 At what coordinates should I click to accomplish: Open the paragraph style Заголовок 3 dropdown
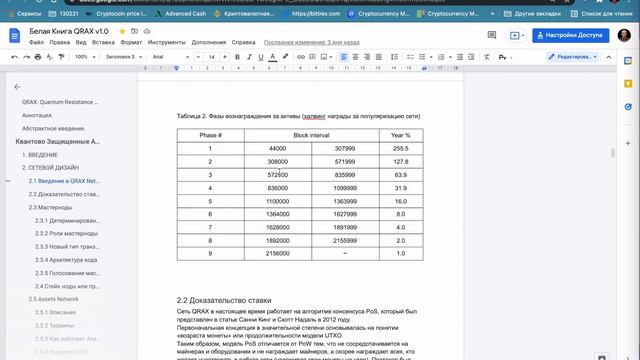coord(124,57)
